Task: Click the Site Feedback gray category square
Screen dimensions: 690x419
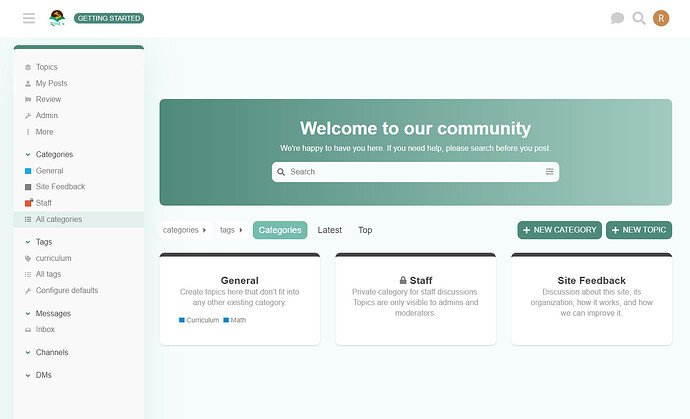Action: point(28,187)
